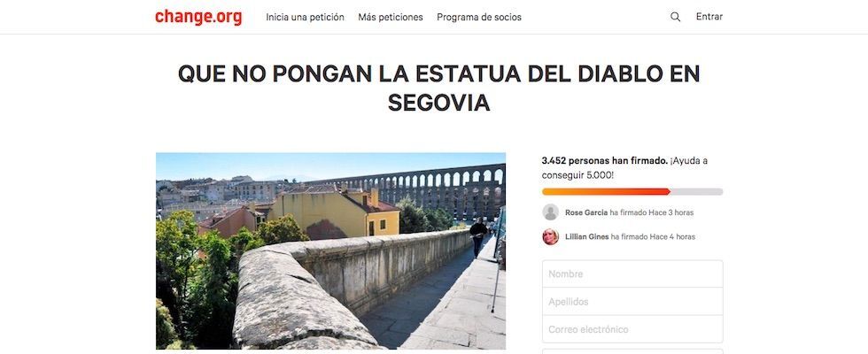Click the orange signature progress bar
This screenshot has width=868, height=354.
click(x=632, y=192)
